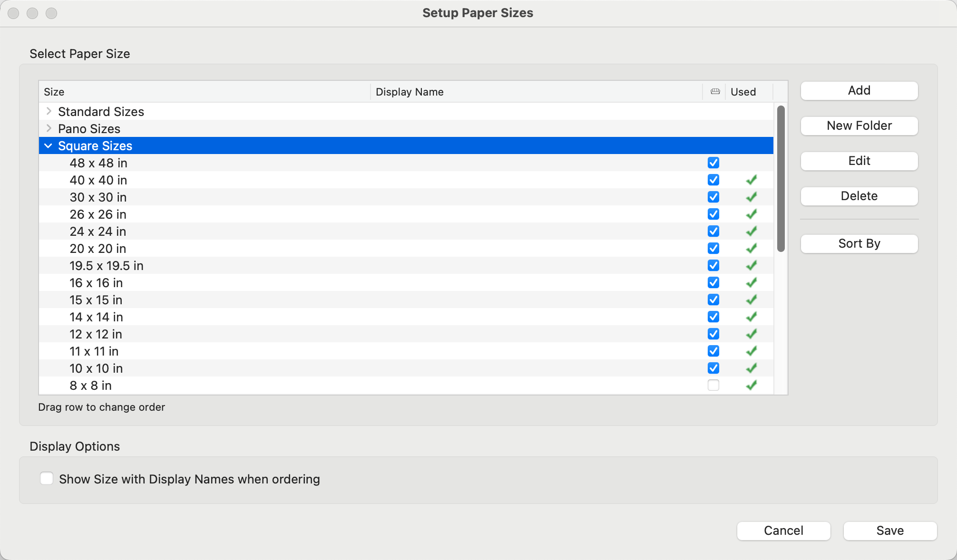Click green Used checkmark for 8 x 8 in
This screenshot has height=560, width=957.
[x=751, y=386]
